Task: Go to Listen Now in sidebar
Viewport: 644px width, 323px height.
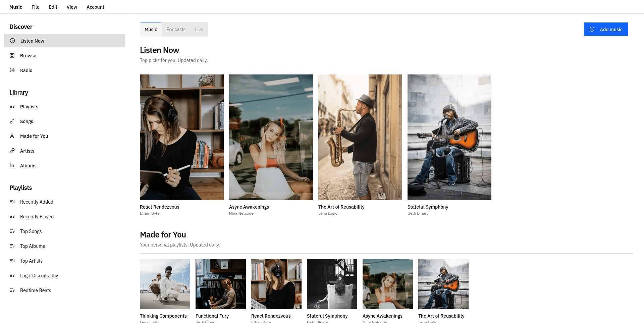Action: (x=64, y=41)
